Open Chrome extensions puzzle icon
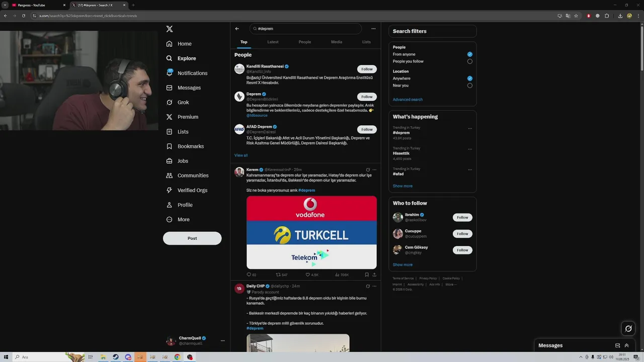Image resolution: width=644 pixels, height=362 pixels. point(607,16)
